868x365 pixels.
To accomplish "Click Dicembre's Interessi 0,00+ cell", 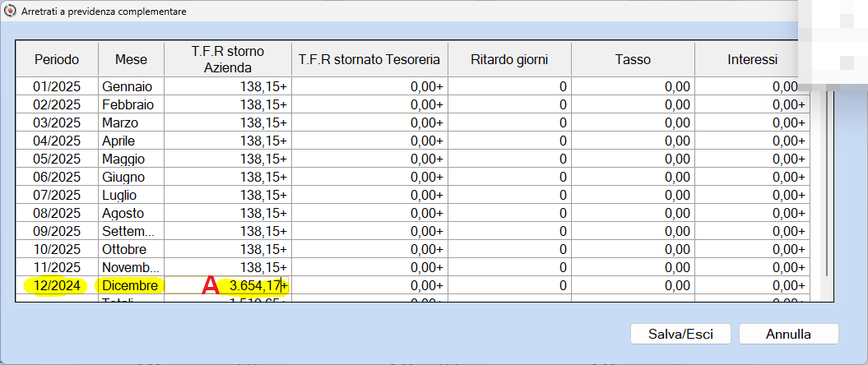I will pos(752,285).
